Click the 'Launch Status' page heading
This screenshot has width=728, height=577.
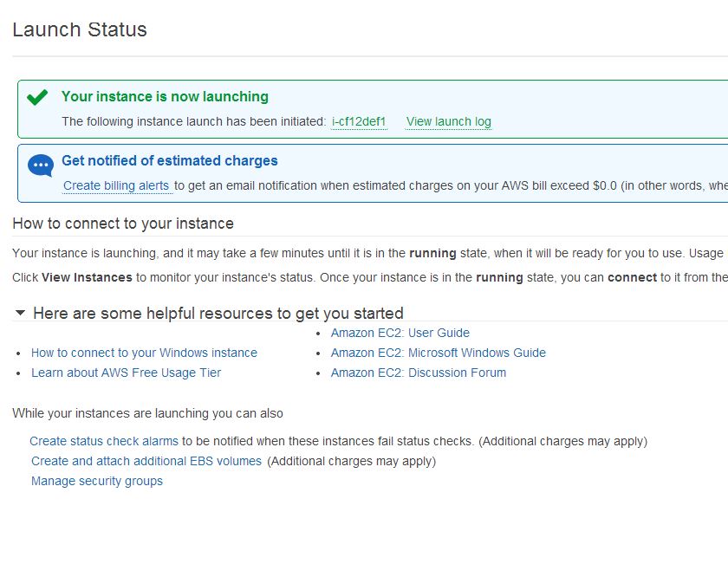[x=80, y=29]
